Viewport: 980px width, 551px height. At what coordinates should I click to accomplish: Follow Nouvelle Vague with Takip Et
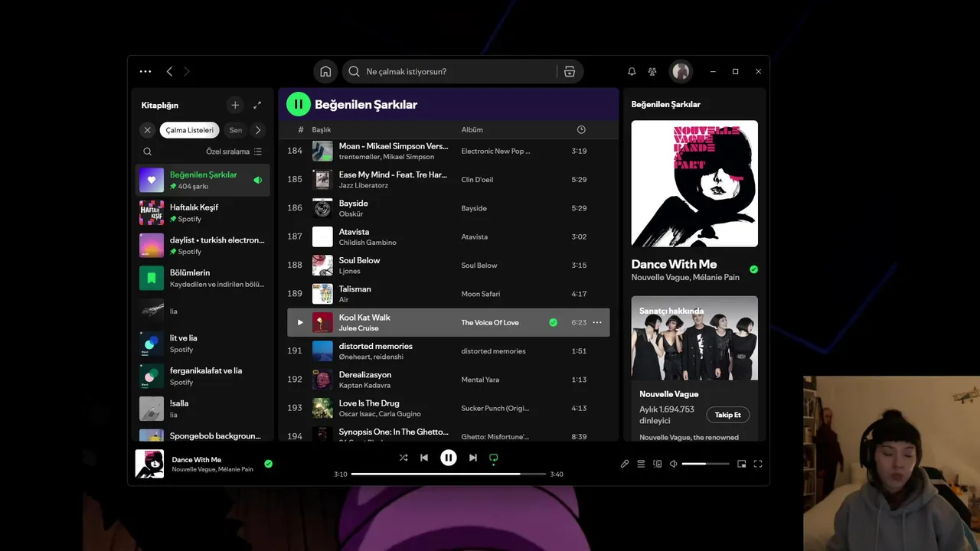pos(727,415)
